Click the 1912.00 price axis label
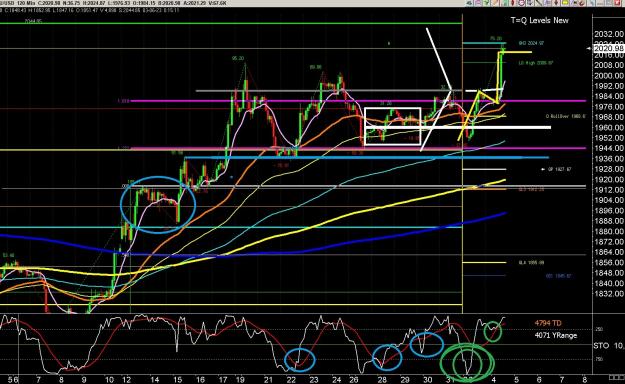 click(x=609, y=190)
